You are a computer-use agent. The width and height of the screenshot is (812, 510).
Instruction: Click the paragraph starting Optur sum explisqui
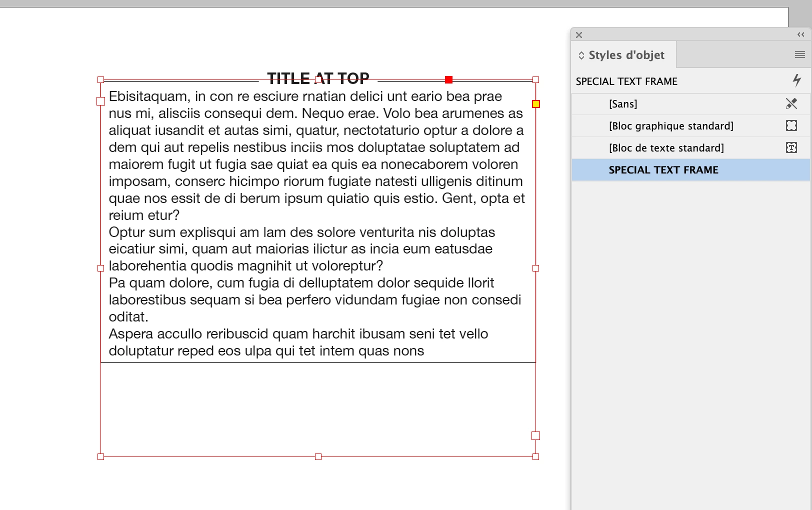[302, 249]
